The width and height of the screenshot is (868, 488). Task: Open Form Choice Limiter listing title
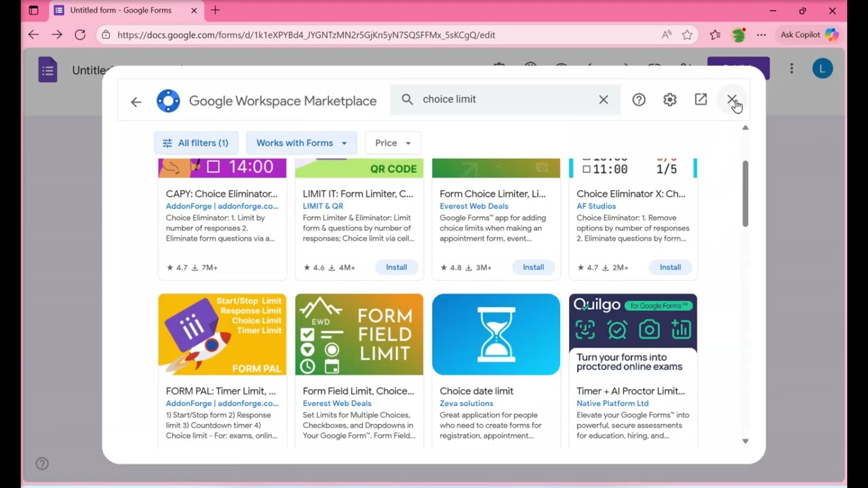coord(493,194)
